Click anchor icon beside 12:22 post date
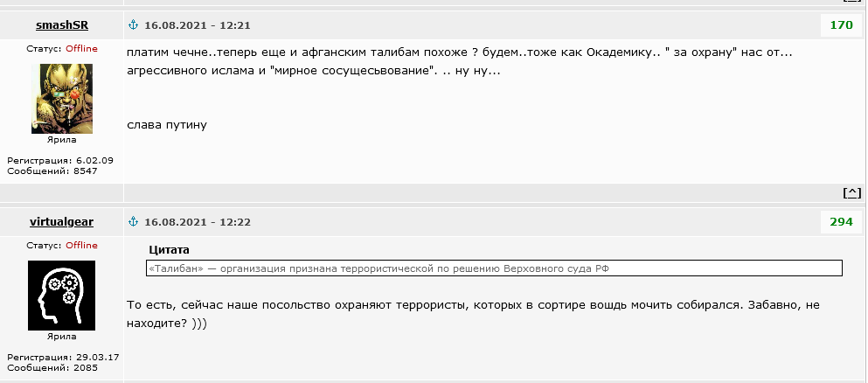 tap(134, 222)
